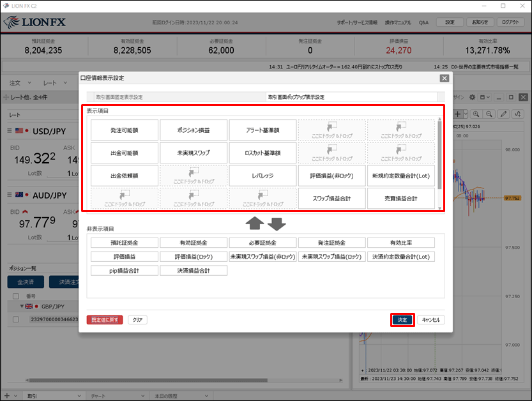532x401 pixels.
Task: Select the ポジション損益 displayed item
Action: pos(194,130)
